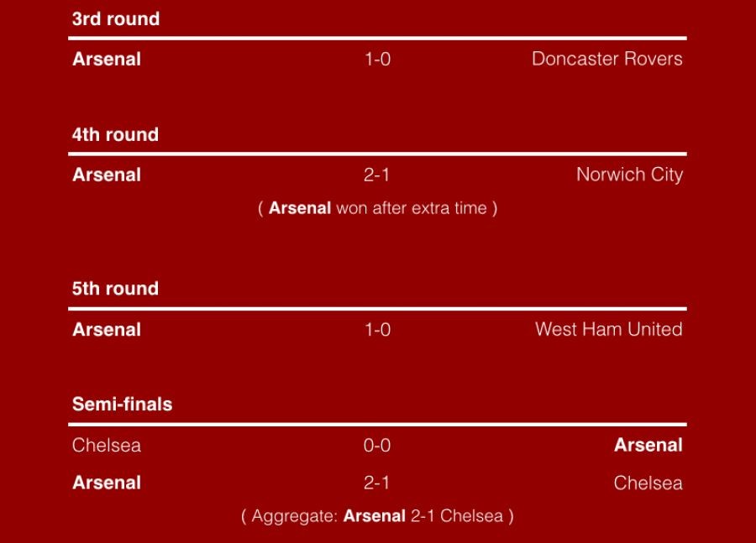
Task: Click bold Arsenal in the first leg row
Action: (648, 445)
